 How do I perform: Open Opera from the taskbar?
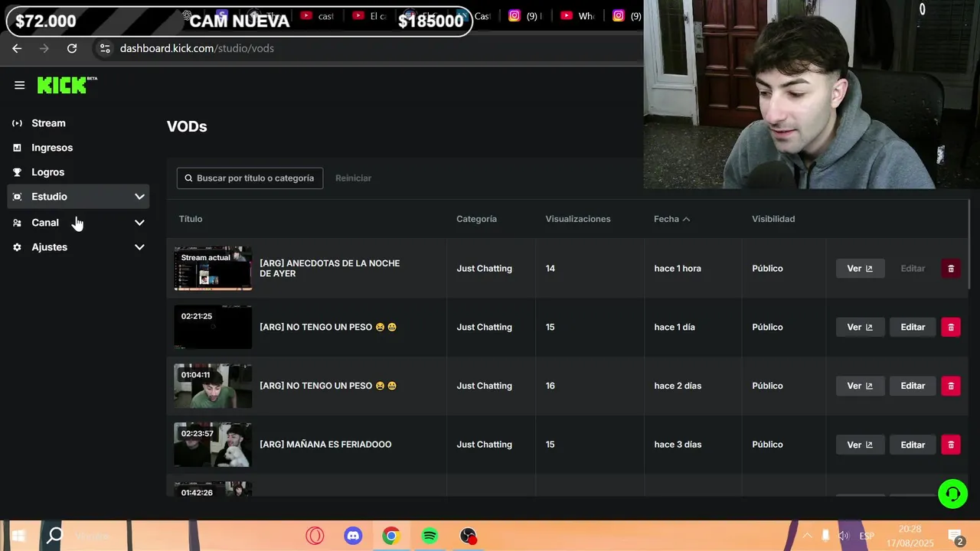click(315, 536)
